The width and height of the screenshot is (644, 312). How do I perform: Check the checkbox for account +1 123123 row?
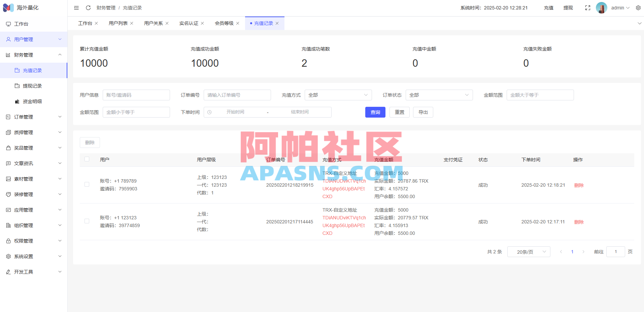tap(87, 221)
